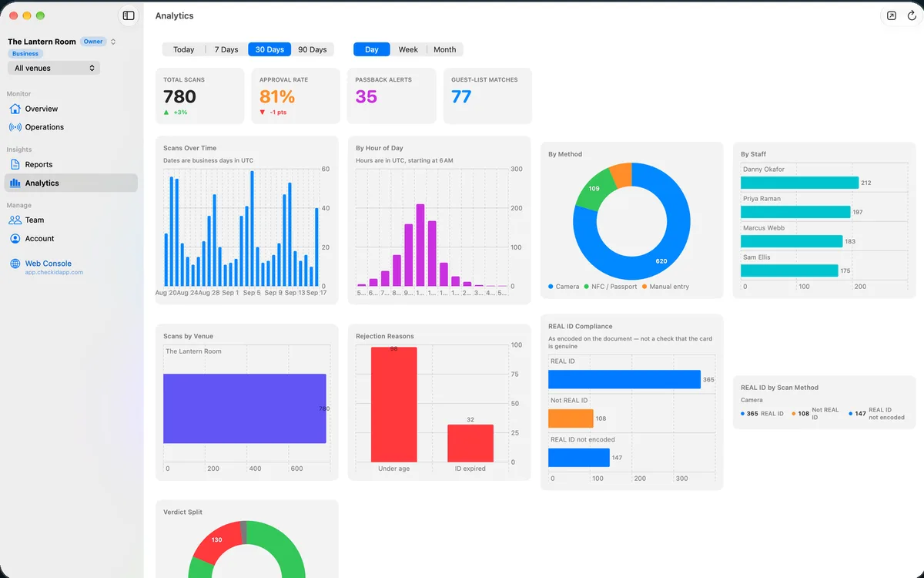Open Overview in the sidebar

click(71, 109)
